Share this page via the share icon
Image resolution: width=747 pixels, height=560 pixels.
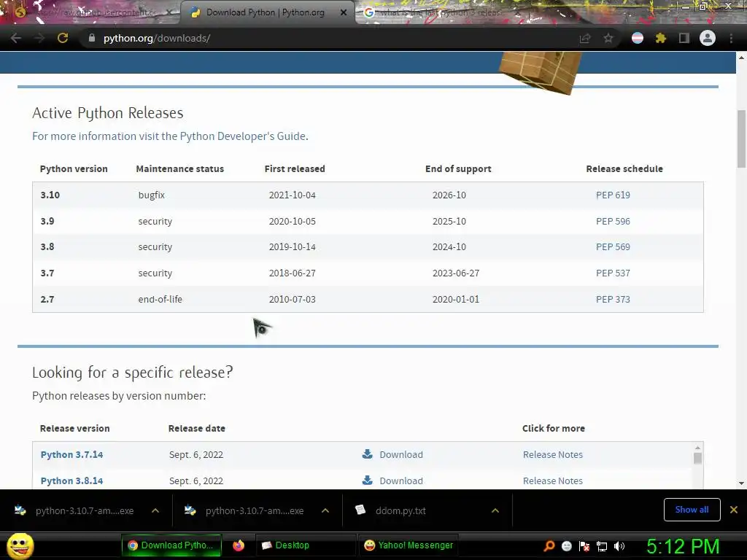(x=584, y=38)
